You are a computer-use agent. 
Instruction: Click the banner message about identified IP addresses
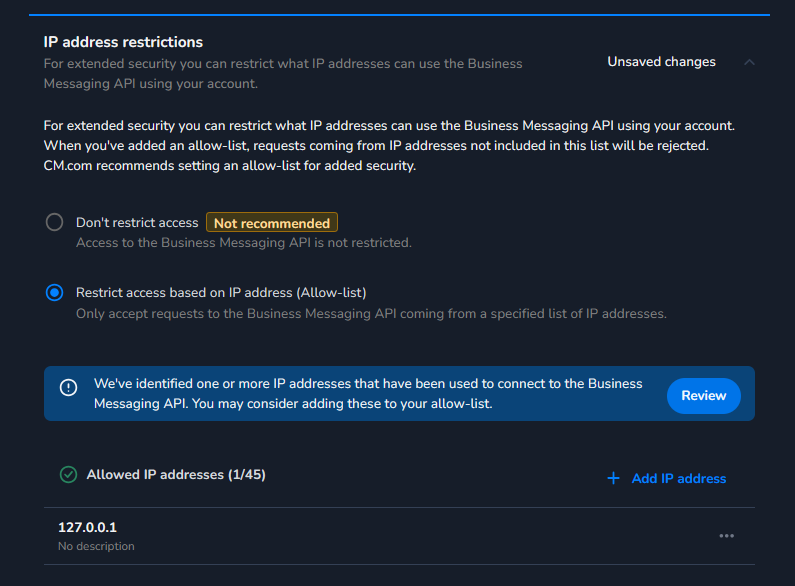[x=368, y=394]
